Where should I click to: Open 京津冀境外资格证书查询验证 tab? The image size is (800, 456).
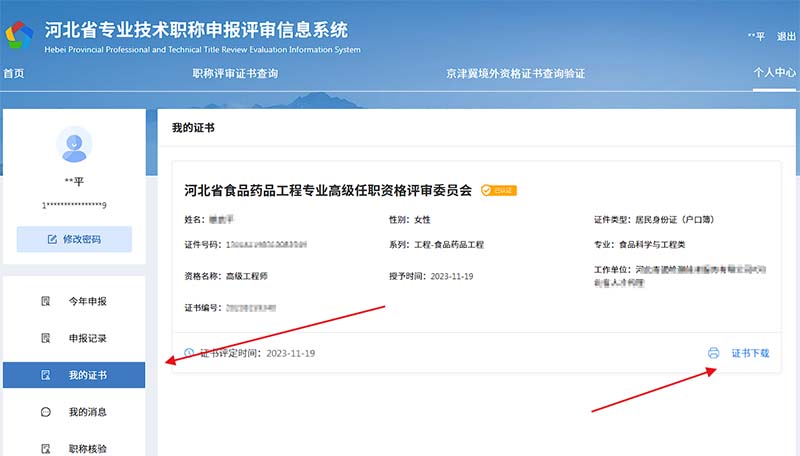pyautogui.click(x=515, y=74)
